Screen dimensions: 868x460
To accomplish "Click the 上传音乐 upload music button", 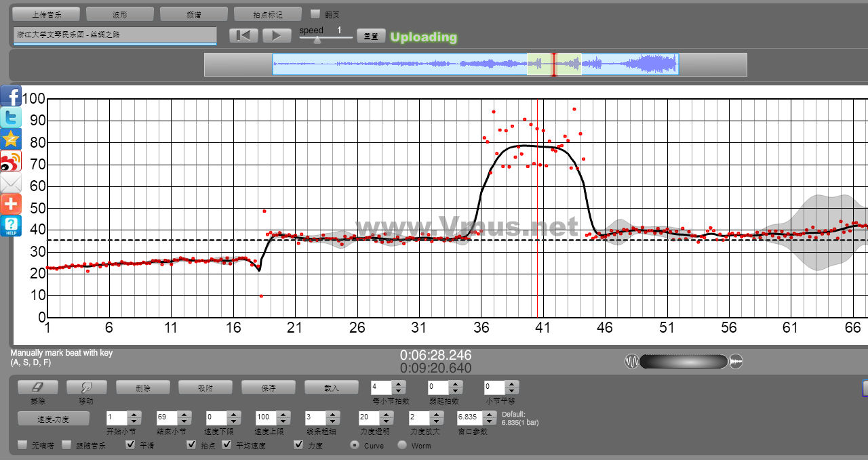I will pyautogui.click(x=46, y=14).
